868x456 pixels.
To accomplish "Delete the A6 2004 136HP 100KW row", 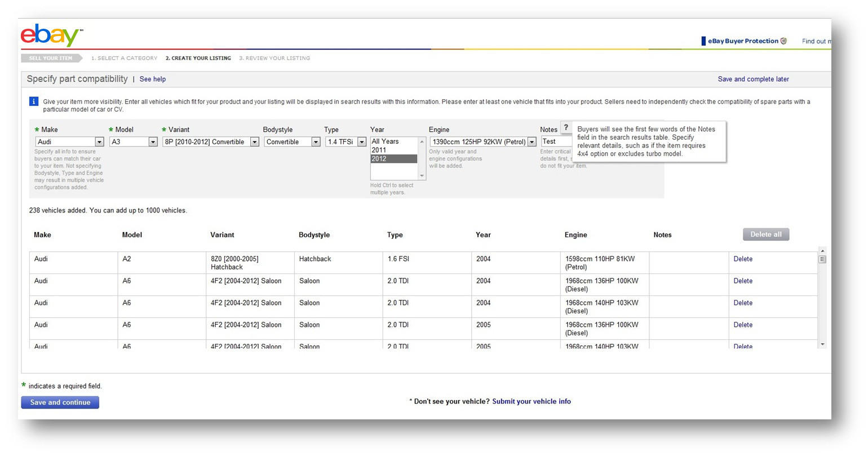I will coord(743,281).
